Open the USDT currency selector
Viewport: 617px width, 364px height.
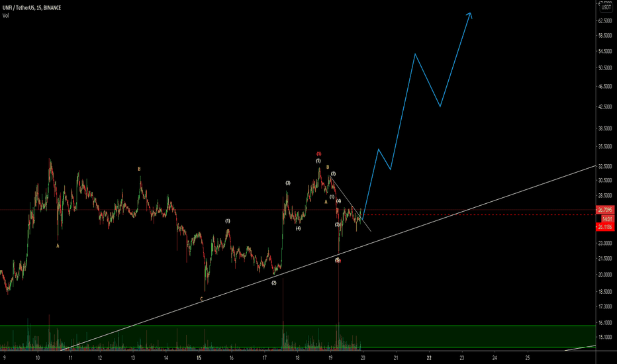click(606, 7)
